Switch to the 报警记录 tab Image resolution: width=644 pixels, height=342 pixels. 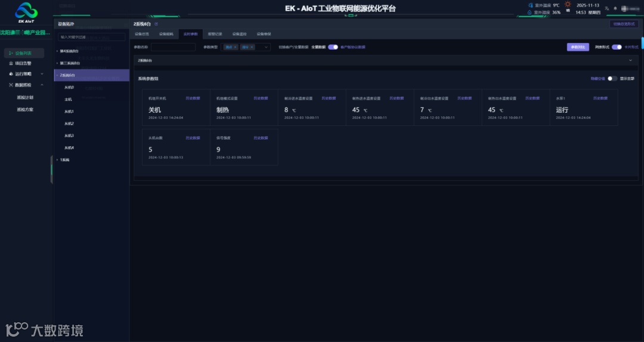215,34
